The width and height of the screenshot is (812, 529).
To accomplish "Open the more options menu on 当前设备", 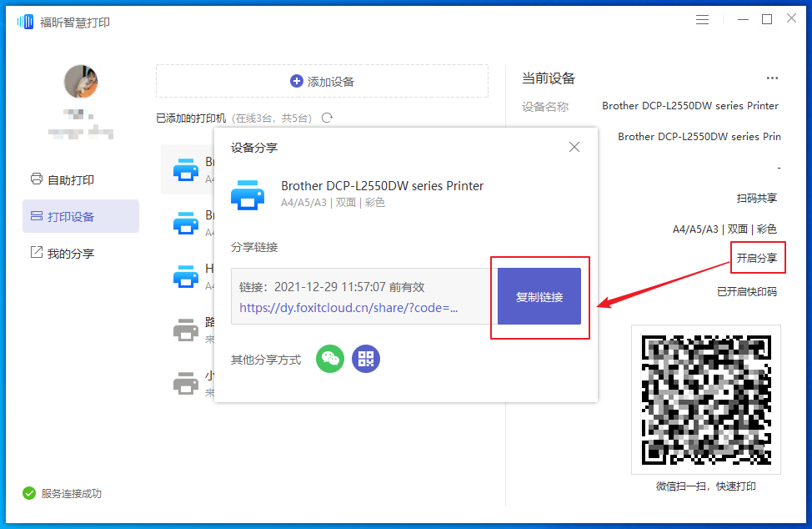I will point(771,78).
